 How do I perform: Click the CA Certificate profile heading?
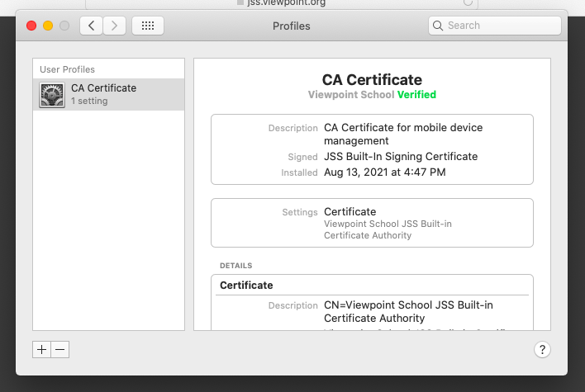click(371, 80)
